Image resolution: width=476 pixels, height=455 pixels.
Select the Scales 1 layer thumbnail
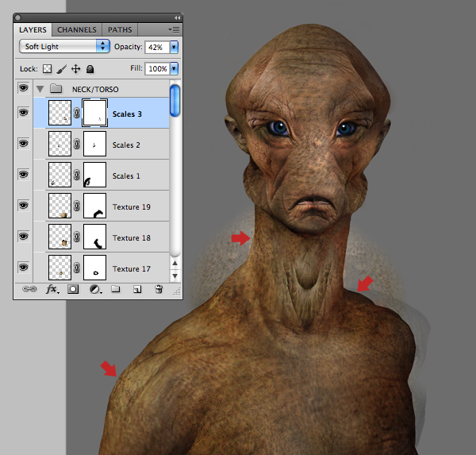point(59,175)
